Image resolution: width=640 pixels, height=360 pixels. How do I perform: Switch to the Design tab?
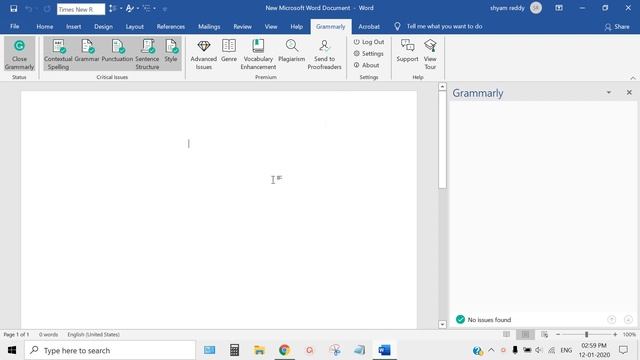103,26
